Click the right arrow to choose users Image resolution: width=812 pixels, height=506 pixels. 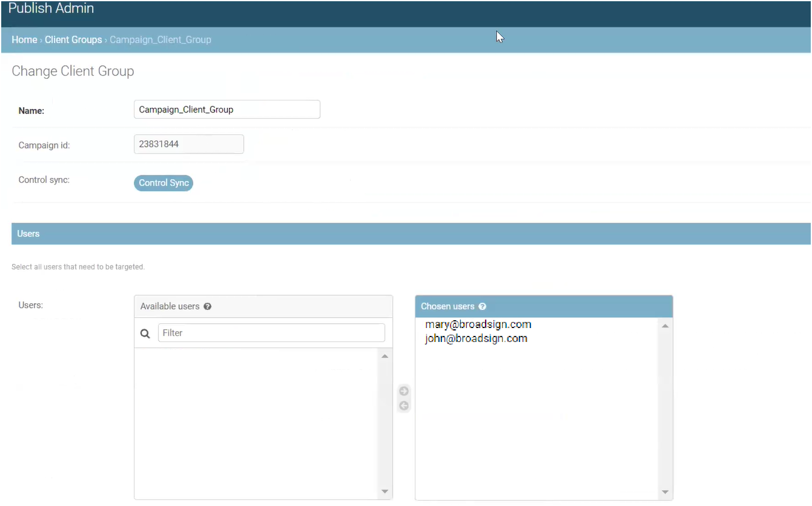pyautogui.click(x=404, y=391)
